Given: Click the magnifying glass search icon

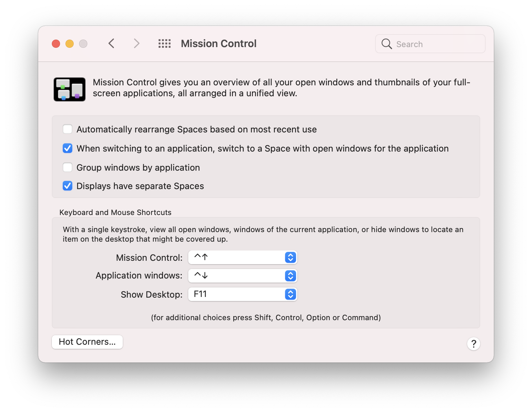Looking at the screenshot, I should pyautogui.click(x=386, y=44).
